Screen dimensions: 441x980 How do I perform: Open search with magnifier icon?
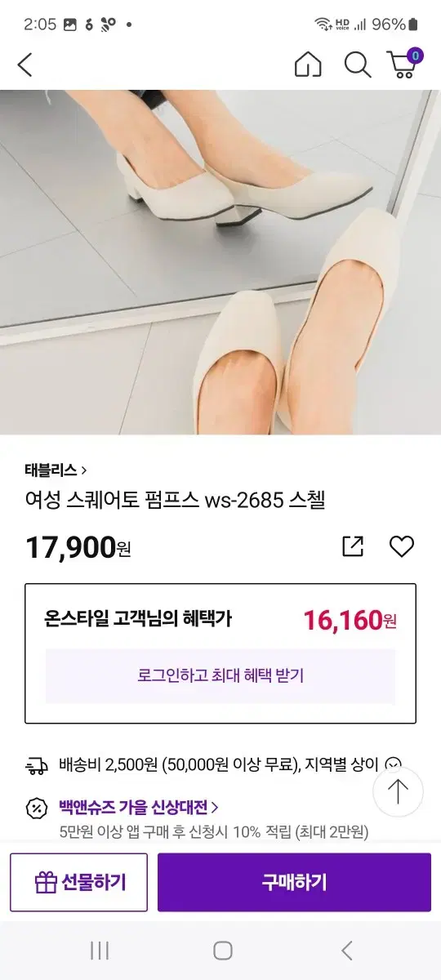coord(357,65)
